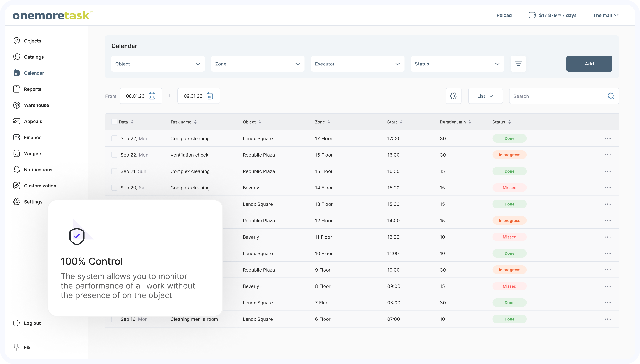Open the From date calendar picker icon

tap(152, 96)
